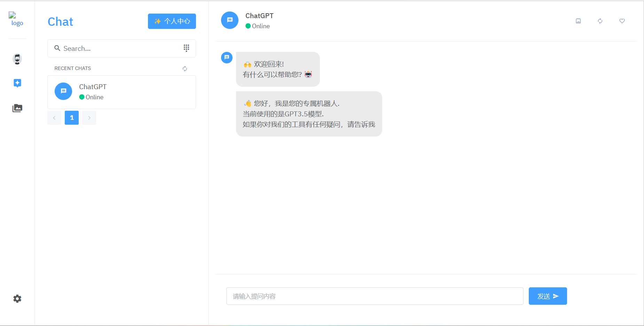Go to previous page of chats
This screenshot has height=326, width=644.
54,118
